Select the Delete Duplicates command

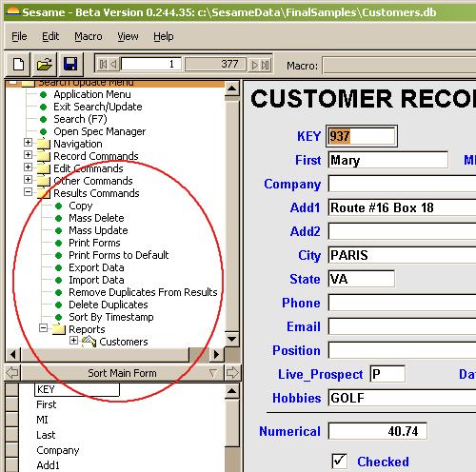tap(109, 305)
